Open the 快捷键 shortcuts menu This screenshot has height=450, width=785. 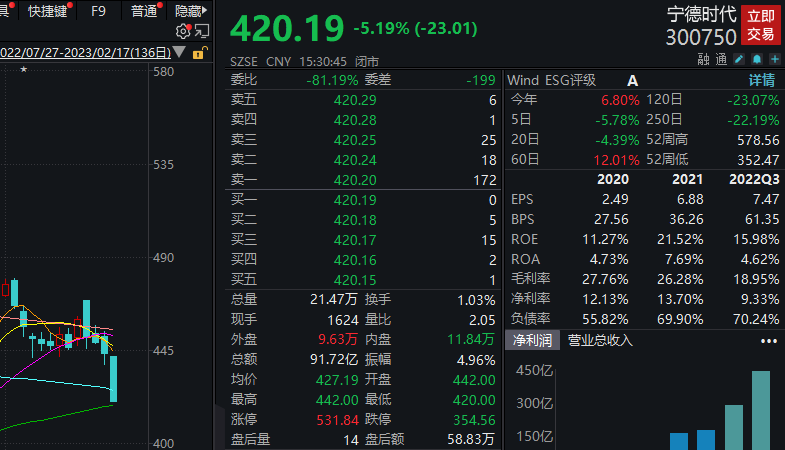(x=48, y=11)
